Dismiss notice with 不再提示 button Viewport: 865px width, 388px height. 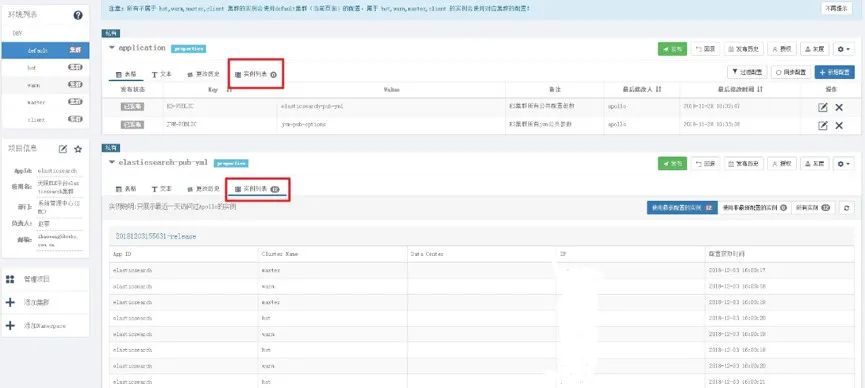click(x=837, y=8)
